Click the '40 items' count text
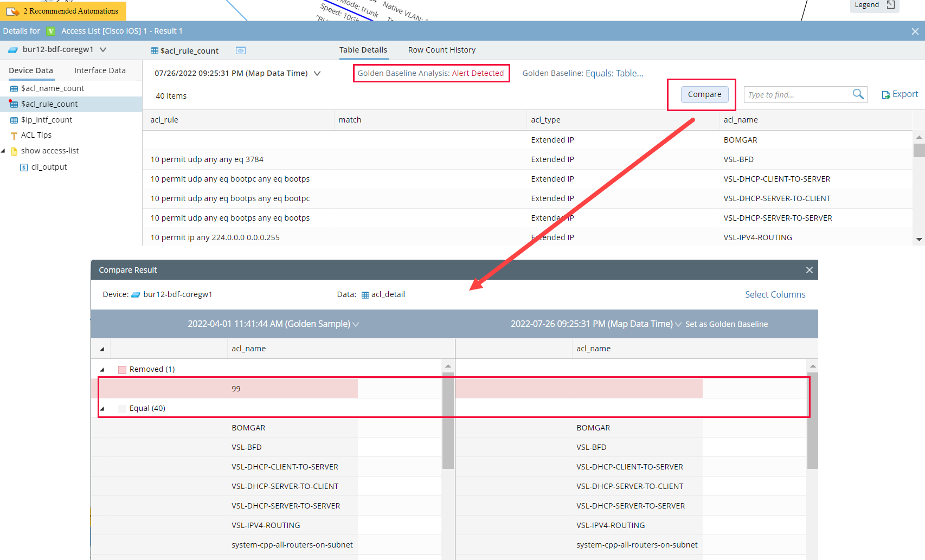The height and width of the screenshot is (560, 925). 171,96
